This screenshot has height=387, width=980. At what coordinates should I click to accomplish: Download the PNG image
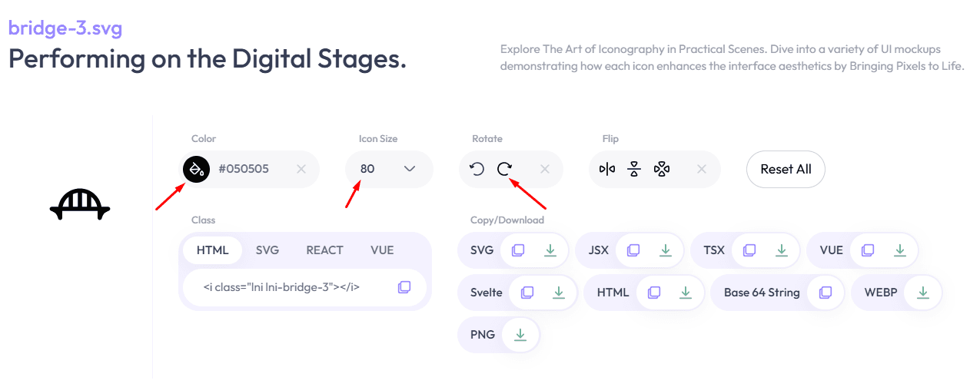tap(520, 335)
